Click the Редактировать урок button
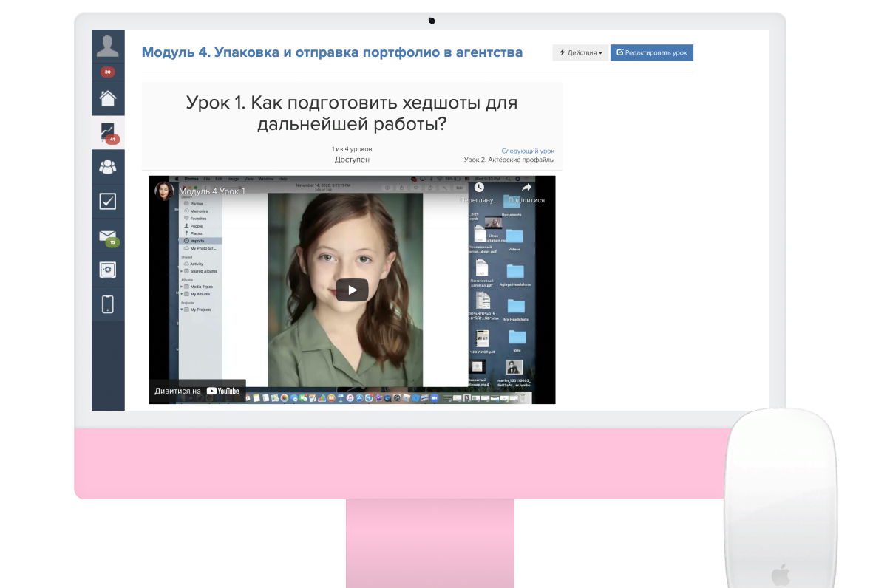The image size is (887, 588). [652, 53]
